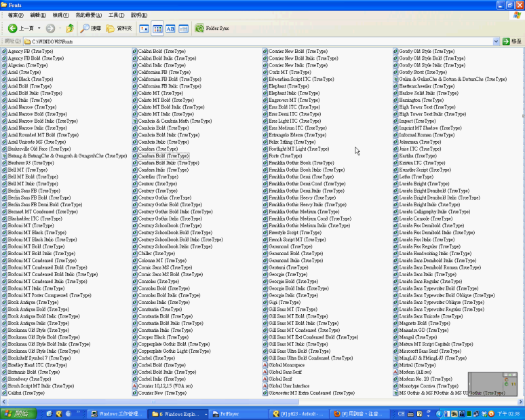Open the Windows Start button

17,413
